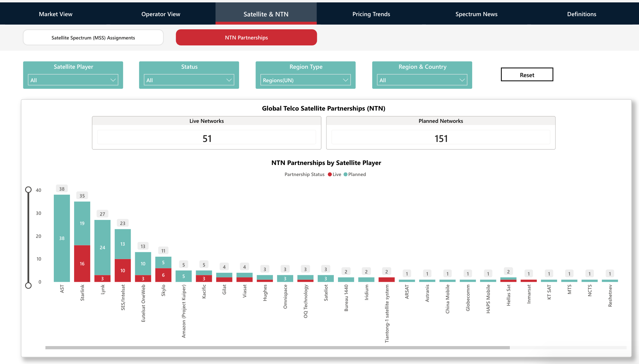Select Lynk's planned bar segment 24

point(103,247)
